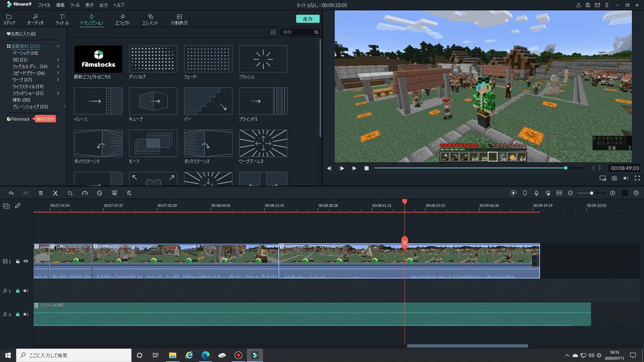Expand the 3D (21) category arrow
644x362 pixels.
point(58,60)
